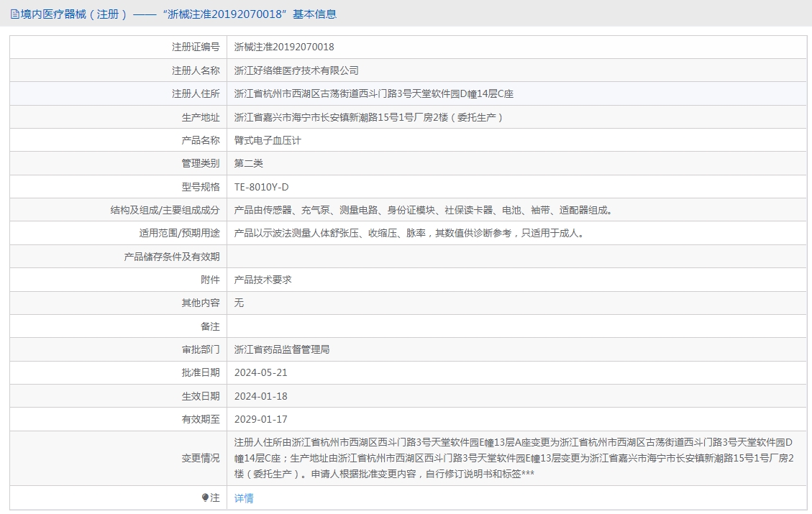Open the 详情 link
The height and width of the screenshot is (514, 812).
coord(244,498)
